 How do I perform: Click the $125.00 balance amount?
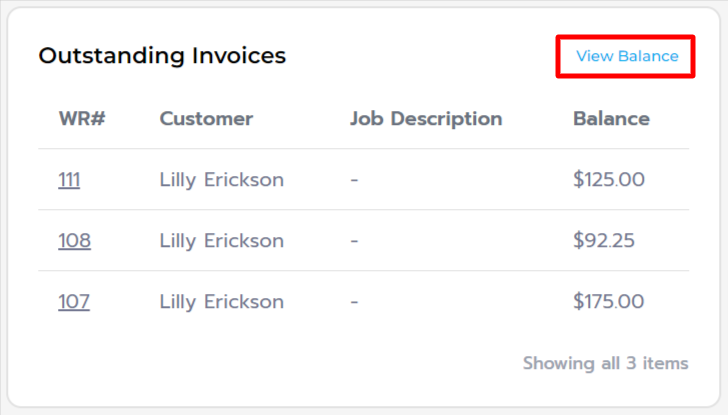coord(609,180)
